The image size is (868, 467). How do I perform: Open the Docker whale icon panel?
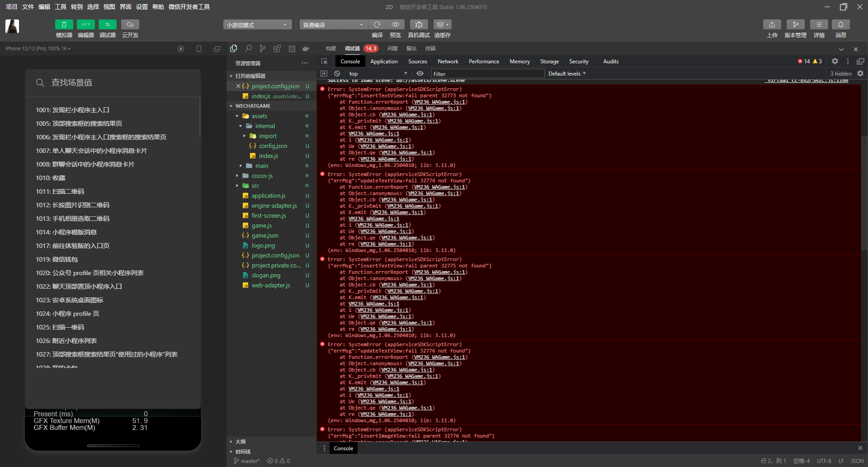click(306, 48)
